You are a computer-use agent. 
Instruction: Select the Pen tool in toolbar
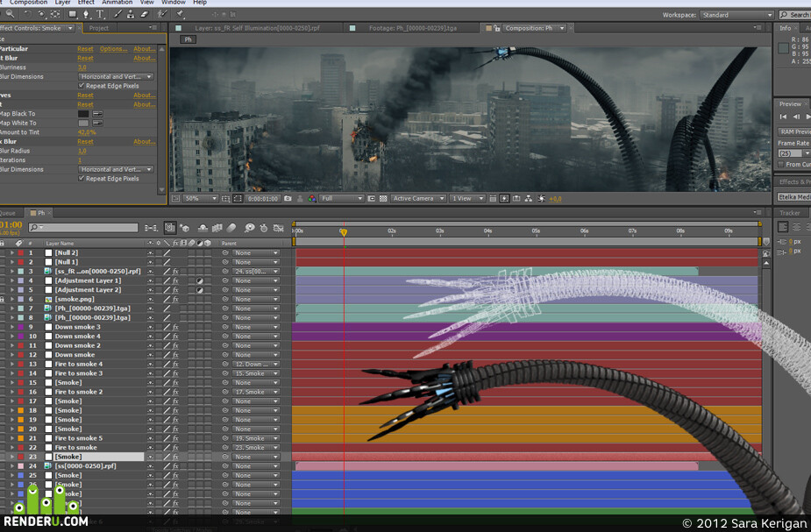[x=86, y=15]
